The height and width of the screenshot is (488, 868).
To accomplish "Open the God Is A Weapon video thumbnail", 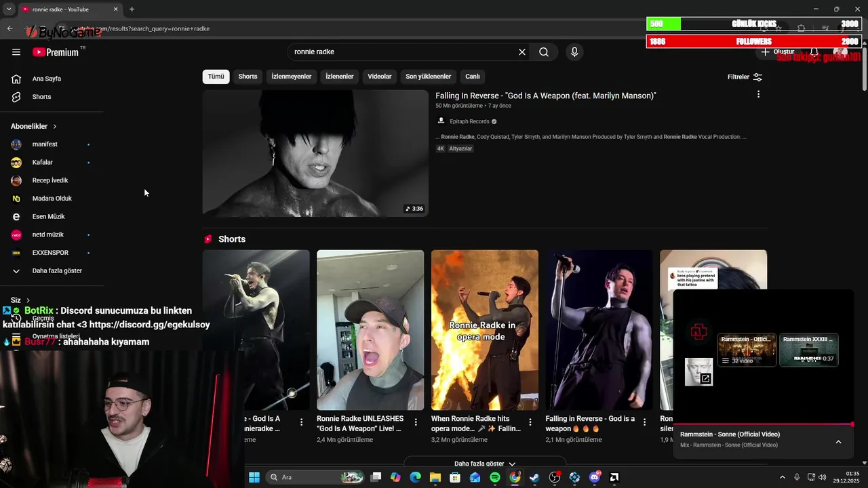I will [315, 153].
